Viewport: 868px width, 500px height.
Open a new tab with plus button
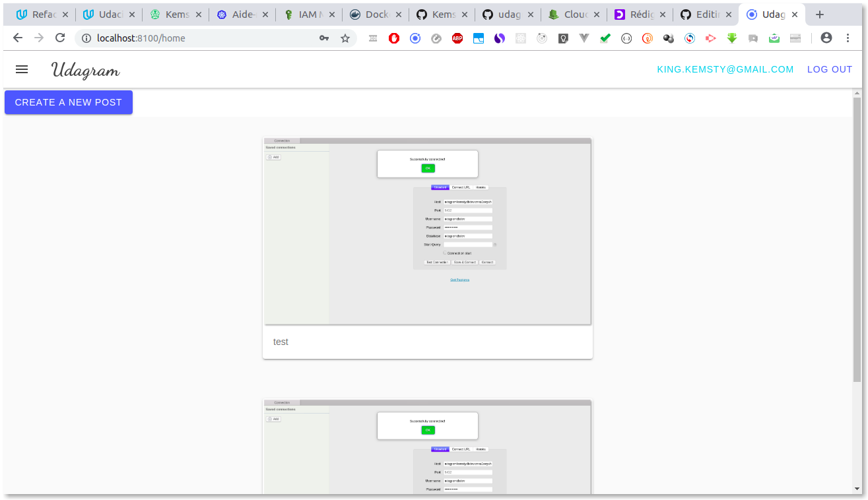click(820, 15)
